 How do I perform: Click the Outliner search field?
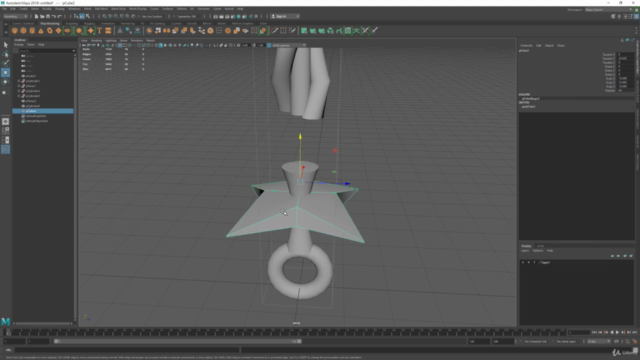46,51
